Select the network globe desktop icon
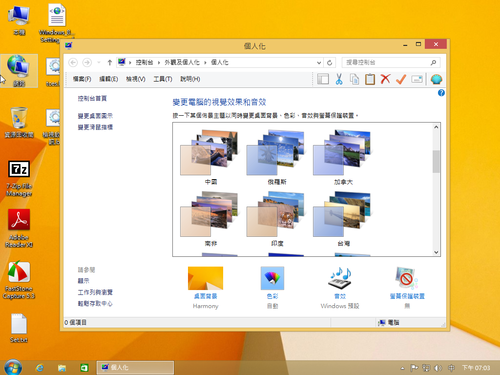Viewport: 500px width, 375px height. 19,71
